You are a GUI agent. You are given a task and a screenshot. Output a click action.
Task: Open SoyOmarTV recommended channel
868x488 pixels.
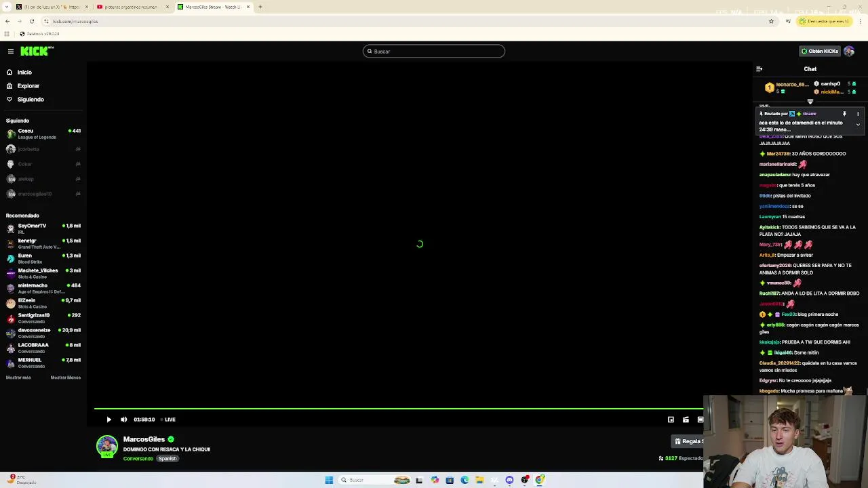pyautogui.click(x=43, y=228)
